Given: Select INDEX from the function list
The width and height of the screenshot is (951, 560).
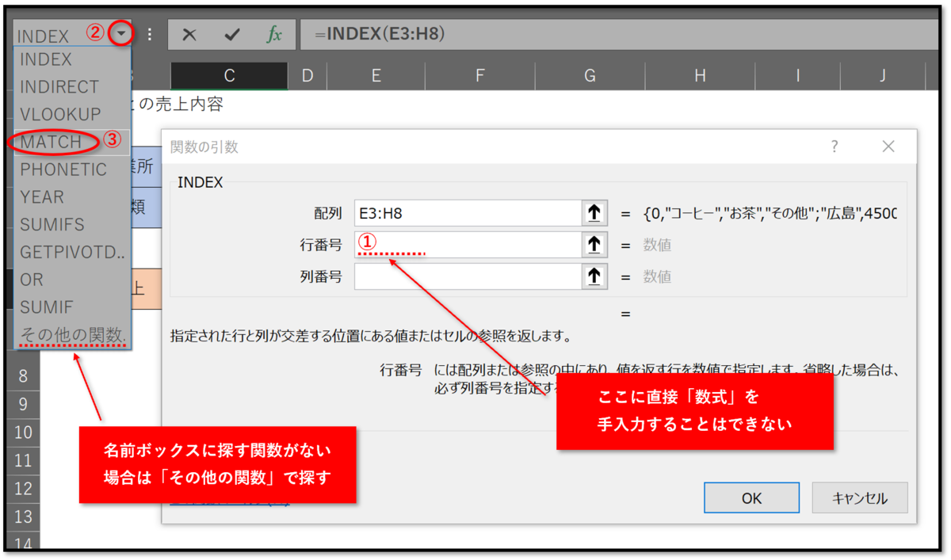Looking at the screenshot, I should [x=72, y=59].
